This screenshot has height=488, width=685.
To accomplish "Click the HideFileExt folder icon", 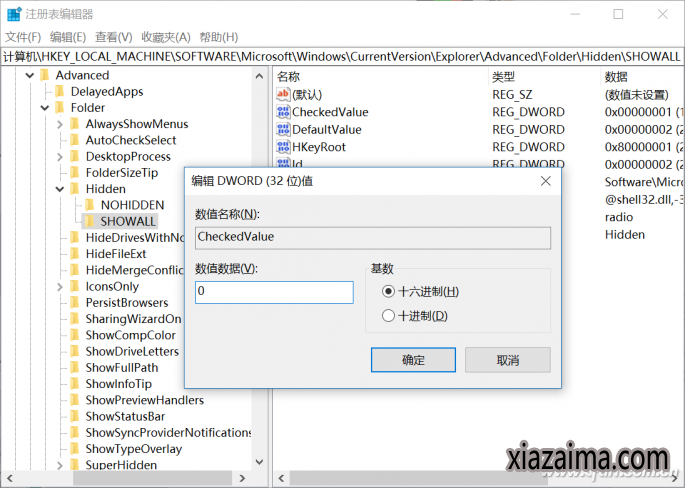I will [x=75, y=254].
